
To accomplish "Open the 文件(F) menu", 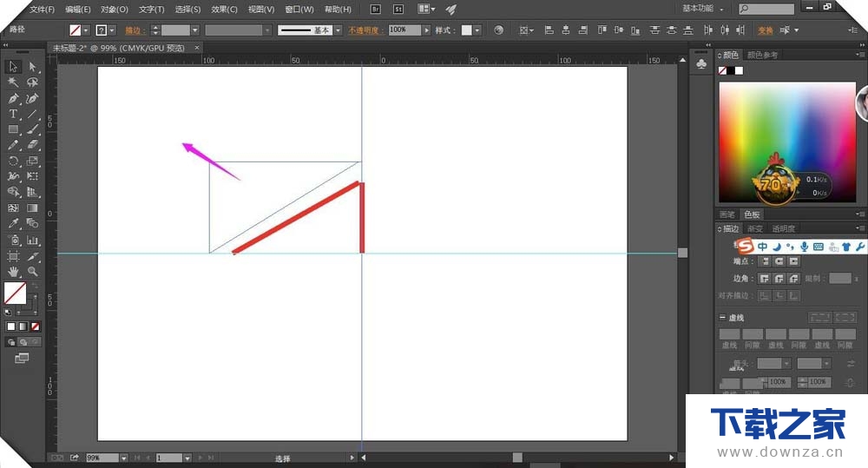I will [42, 9].
